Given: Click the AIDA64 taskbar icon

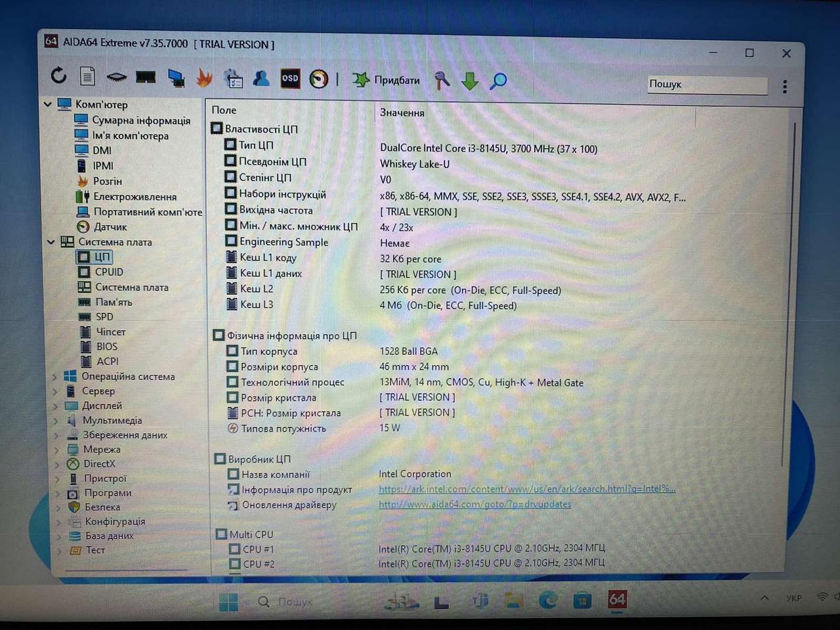Looking at the screenshot, I should pyautogui.click(x=617, y=599).
